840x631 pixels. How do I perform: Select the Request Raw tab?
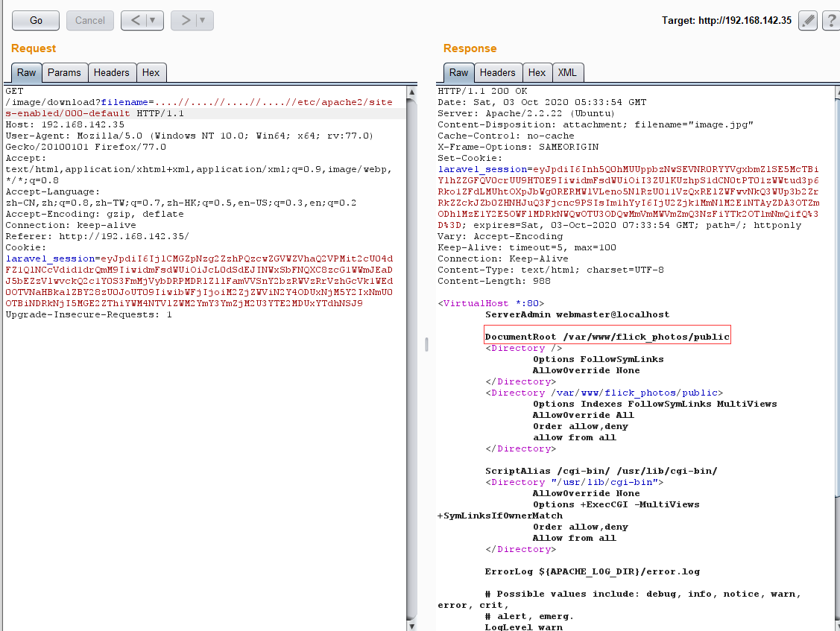point(26,72)
